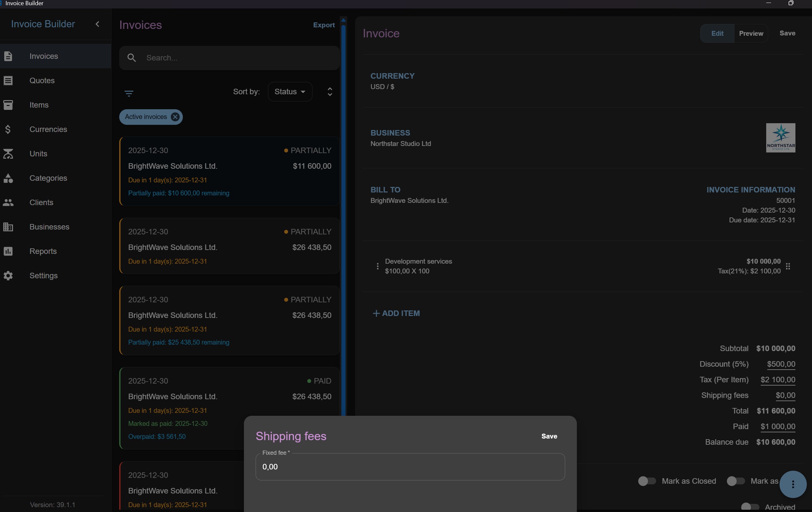This screenshot has height=512, width=812.
Task: Toggle the Mark as switch beside the floating button
Action: coord(735,481)
